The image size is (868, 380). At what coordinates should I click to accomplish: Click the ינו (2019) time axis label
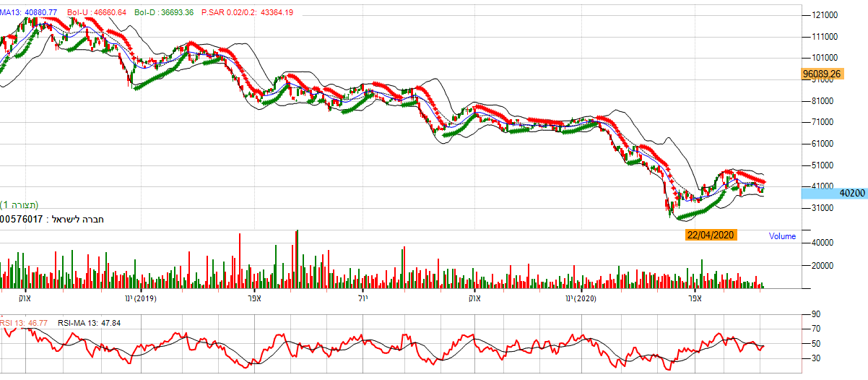coord(140,298)
